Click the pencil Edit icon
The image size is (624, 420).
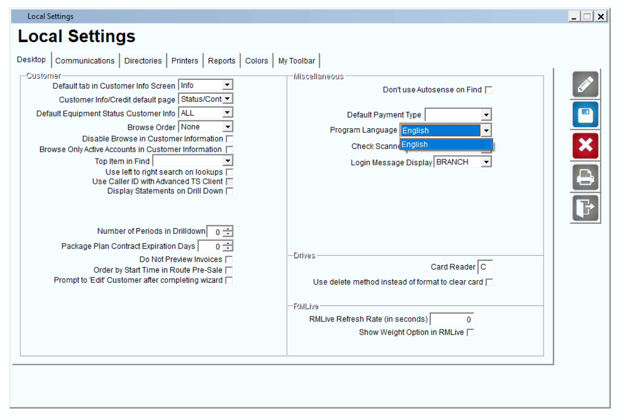click(x=585, y=84)
